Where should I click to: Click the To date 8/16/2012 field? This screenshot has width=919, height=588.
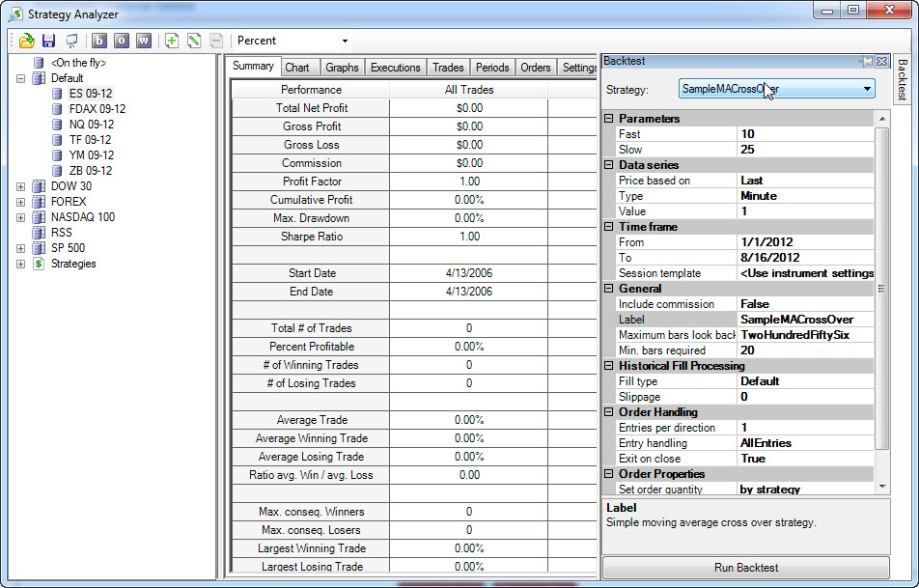pyautogui.click(x=805, y=258)
